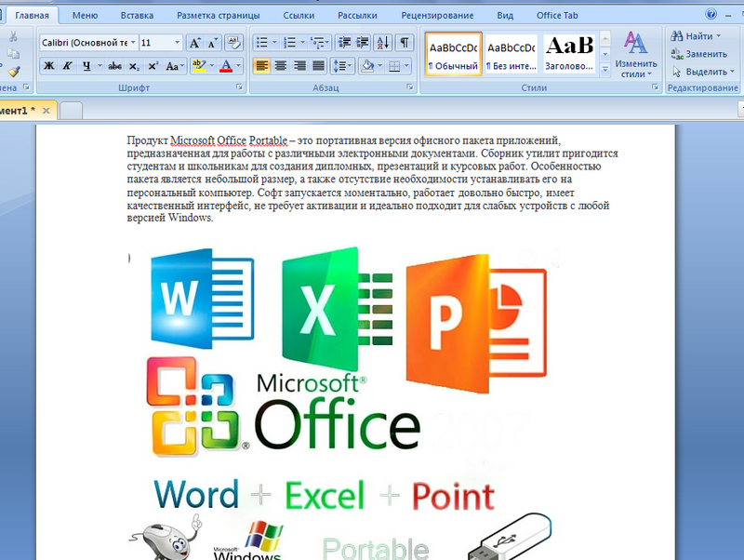Click the bulleted list icon
The height and width of the screenshot is (560, 744).
[262, 43]
